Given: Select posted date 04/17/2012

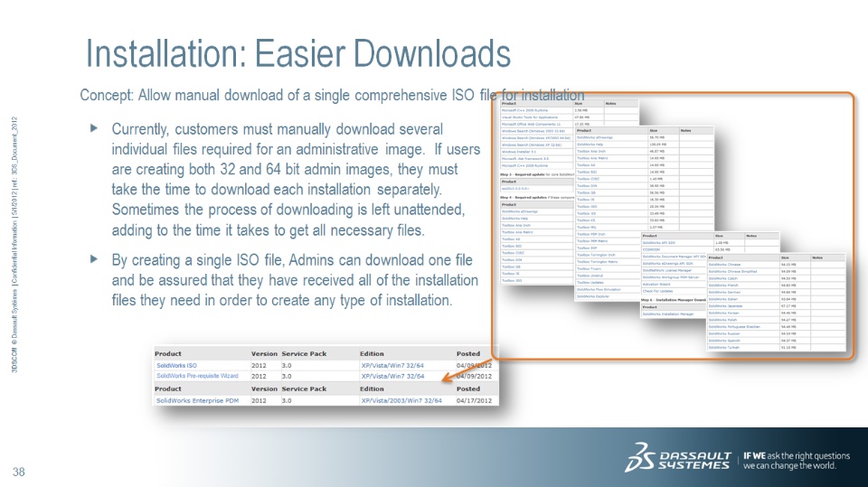Looking at the screenshot, I should click(474, 400).
